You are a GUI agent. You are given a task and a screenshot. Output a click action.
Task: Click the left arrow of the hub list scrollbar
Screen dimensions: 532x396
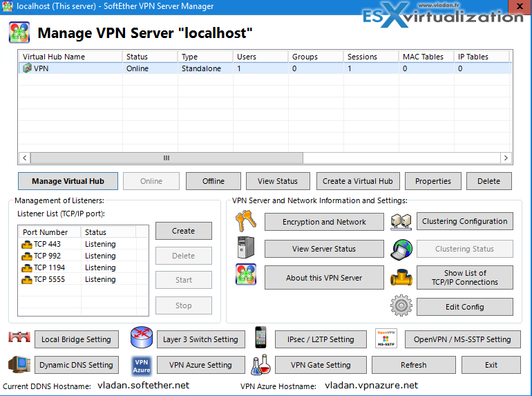tap(24, 158)
